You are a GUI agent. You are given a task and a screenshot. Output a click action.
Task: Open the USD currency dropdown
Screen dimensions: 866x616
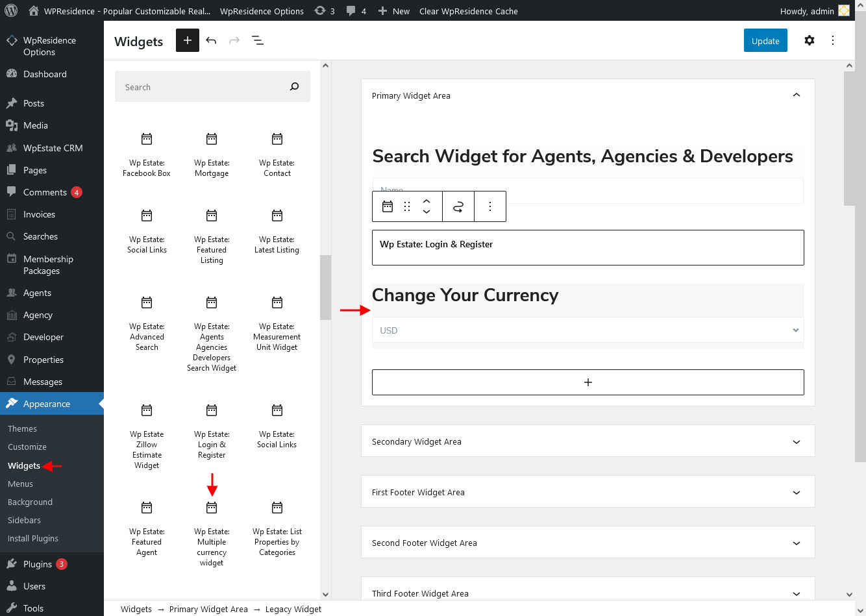click(x=588, y=330)
